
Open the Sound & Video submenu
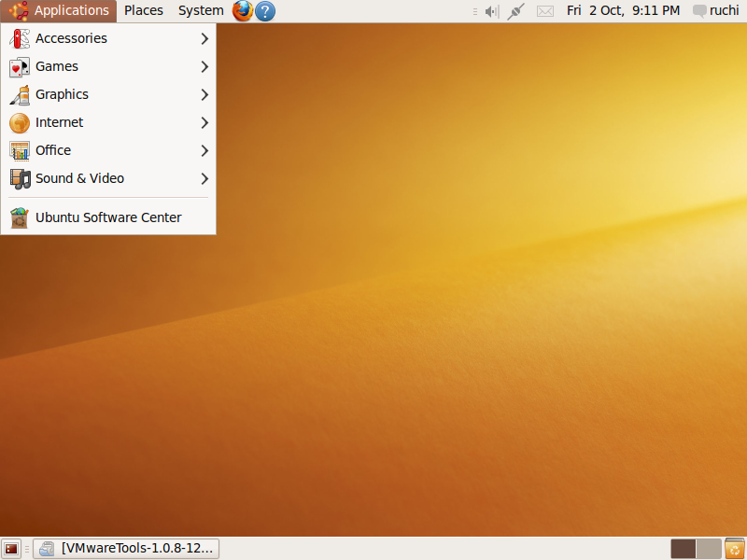108,178
